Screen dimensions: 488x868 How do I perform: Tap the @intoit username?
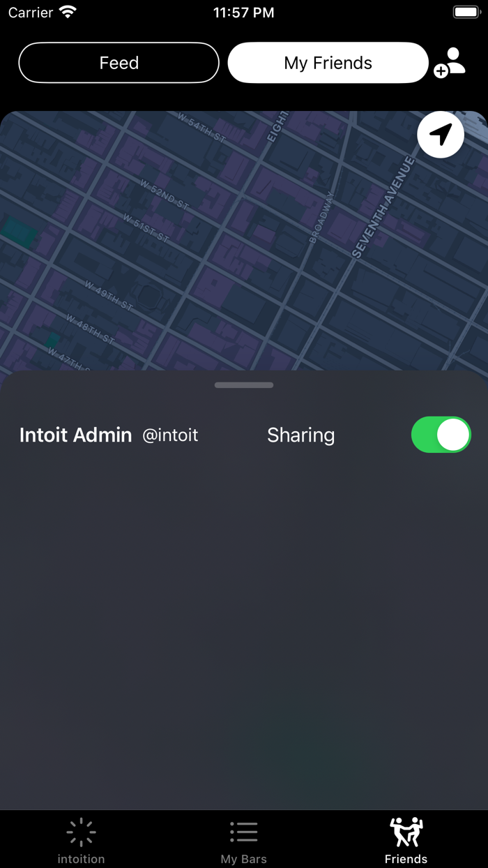[x=170, y=435]
